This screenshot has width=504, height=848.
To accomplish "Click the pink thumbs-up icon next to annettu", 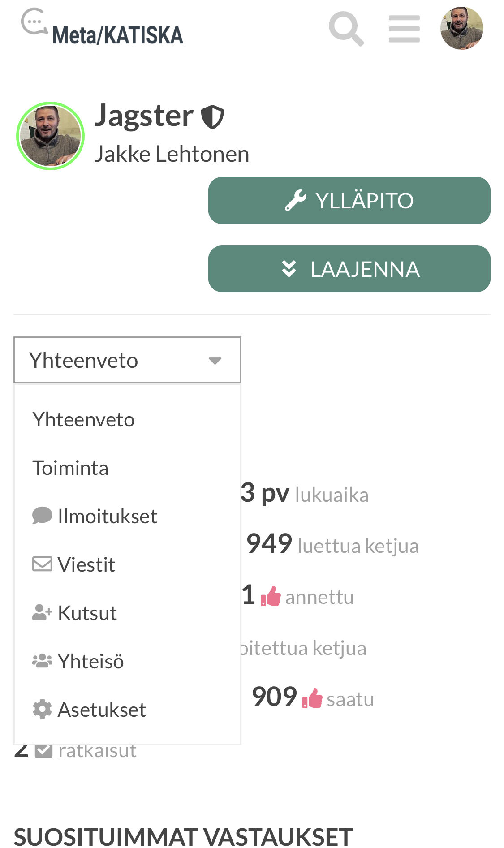I will pyautogui.click(x=271, y=597).
